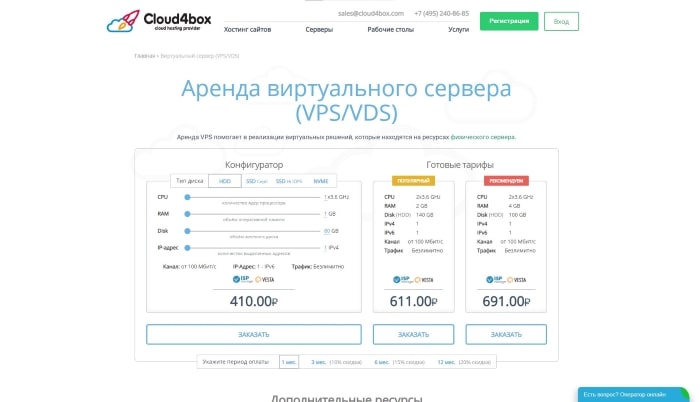Screen dimensions: 700x402
Task: Click the Вход login button
Action: (x=561, y=21)
